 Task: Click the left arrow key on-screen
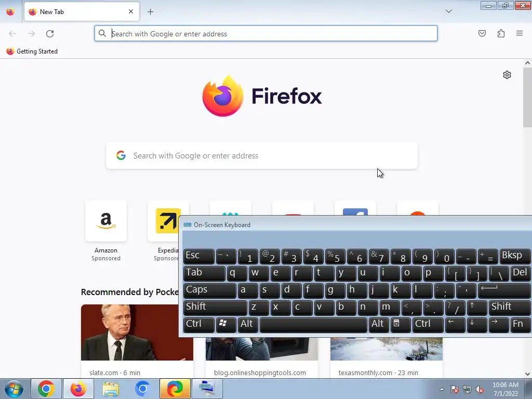tap(455, 325)
